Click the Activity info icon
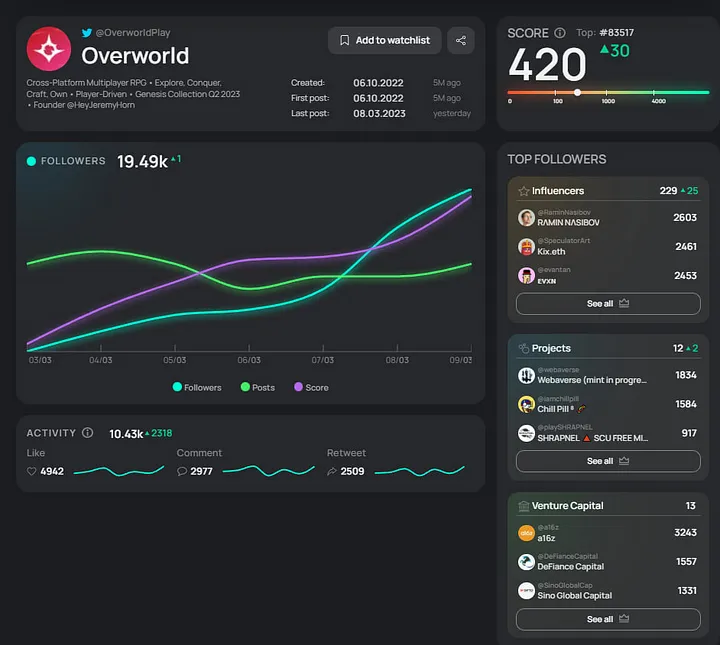The image size is (720, 645). click(88, 433)
